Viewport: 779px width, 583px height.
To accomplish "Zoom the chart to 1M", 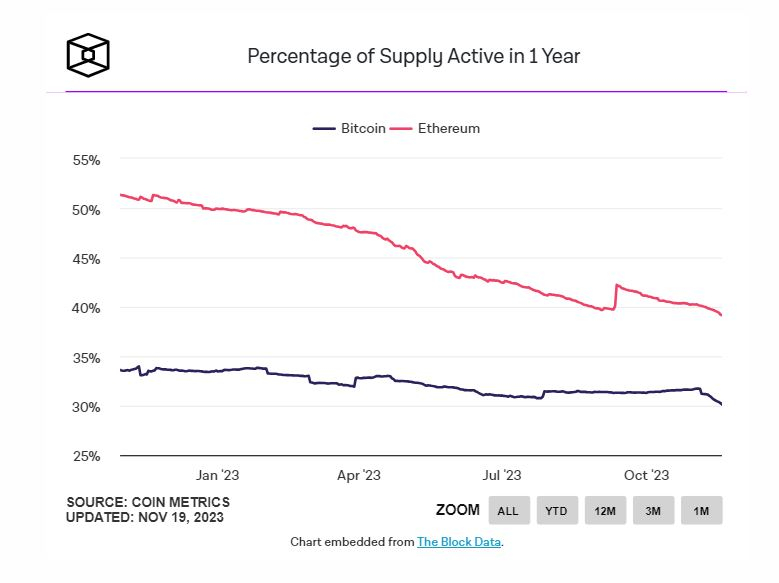I will (701, 510).
